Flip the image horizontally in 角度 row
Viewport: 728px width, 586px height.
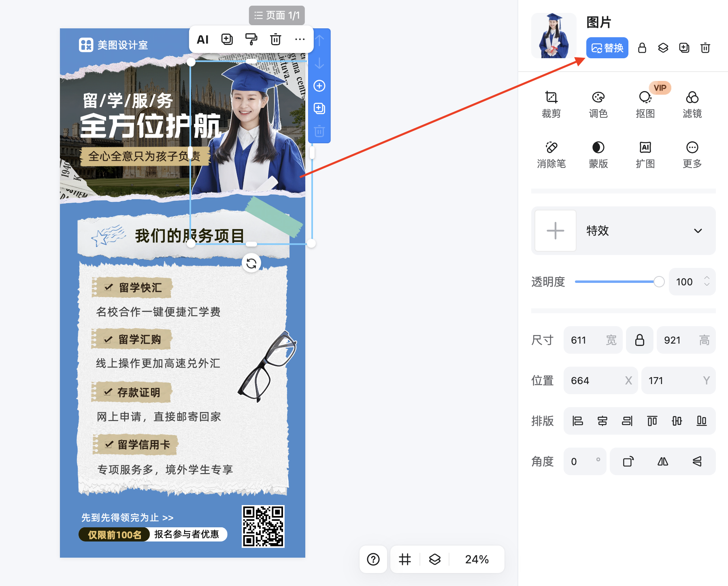click(663, 461)
